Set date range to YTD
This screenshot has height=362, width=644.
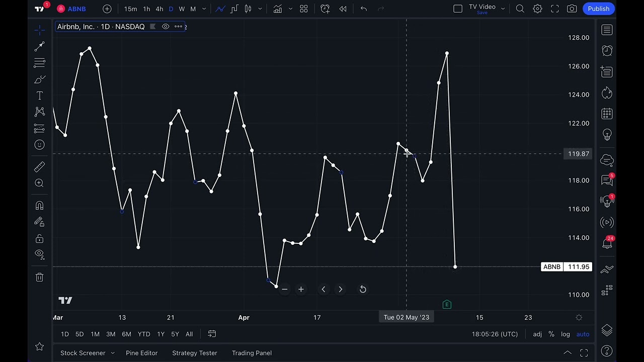coord(144,334)
